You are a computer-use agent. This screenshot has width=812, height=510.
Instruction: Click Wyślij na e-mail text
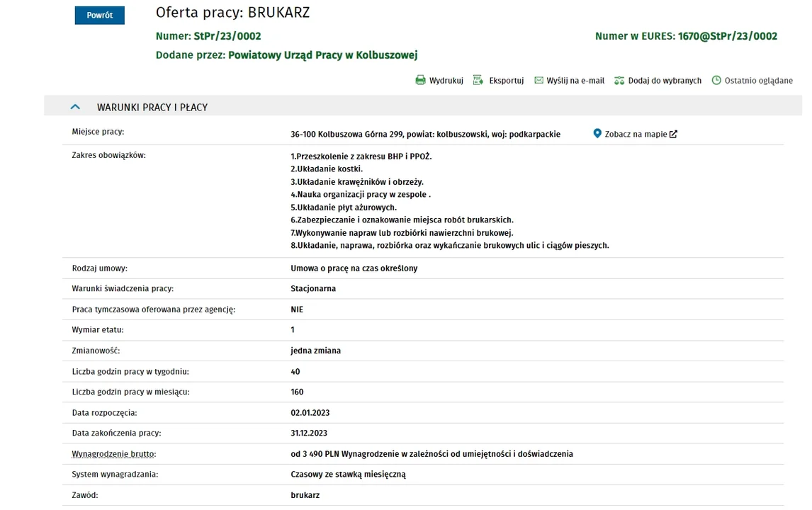pyautogui.click(x=575, y=80)
